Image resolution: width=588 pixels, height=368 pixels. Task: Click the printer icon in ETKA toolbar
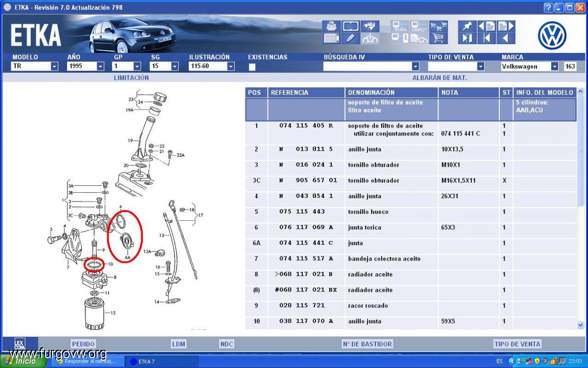(332, 26)
